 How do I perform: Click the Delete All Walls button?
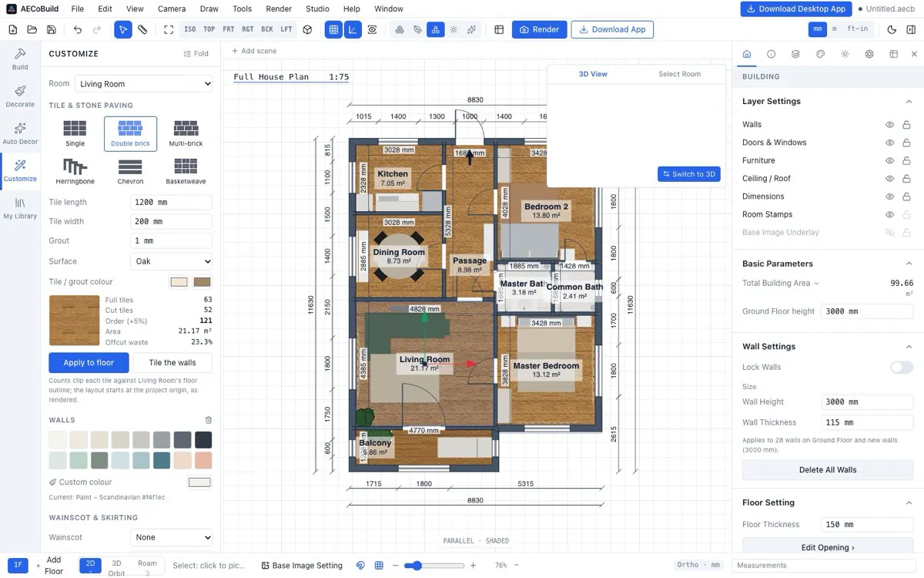tap(828, 469)
